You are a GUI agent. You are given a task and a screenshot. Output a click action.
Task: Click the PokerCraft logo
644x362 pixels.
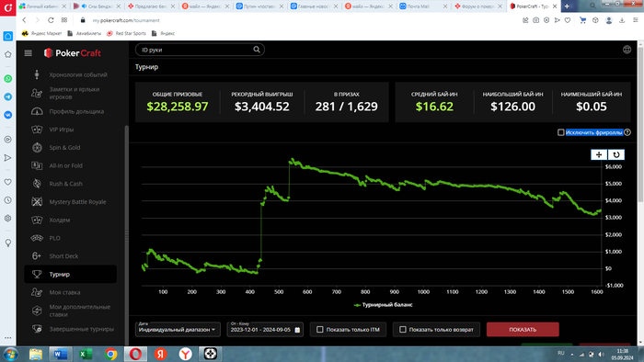coord(73,53)
